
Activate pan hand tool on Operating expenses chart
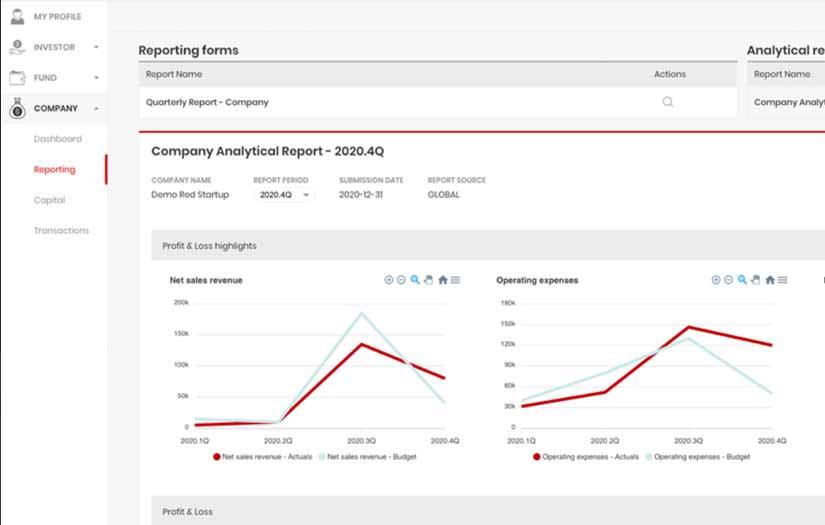(x=756, y=280)
